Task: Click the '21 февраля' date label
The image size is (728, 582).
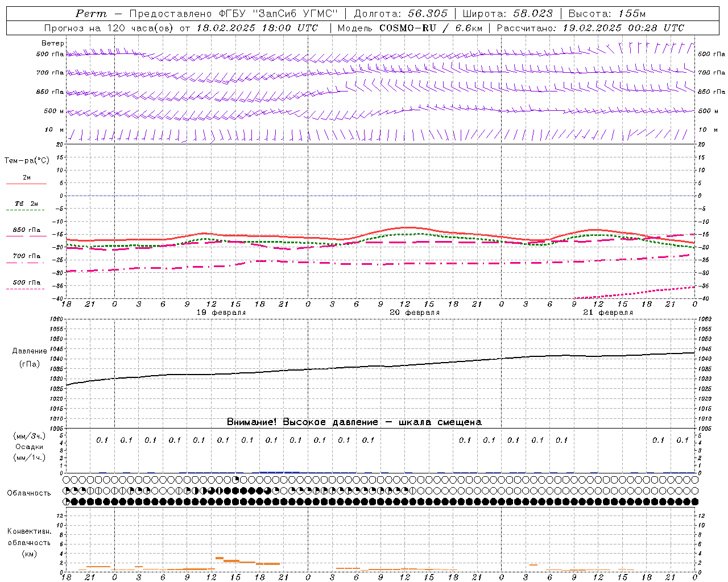Action: (608, 313)
